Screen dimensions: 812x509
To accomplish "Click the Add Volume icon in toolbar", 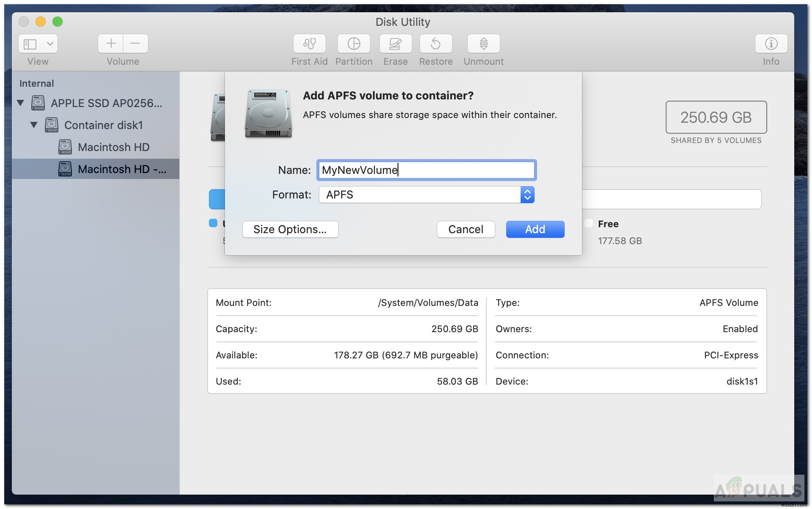I will (111, 44).
